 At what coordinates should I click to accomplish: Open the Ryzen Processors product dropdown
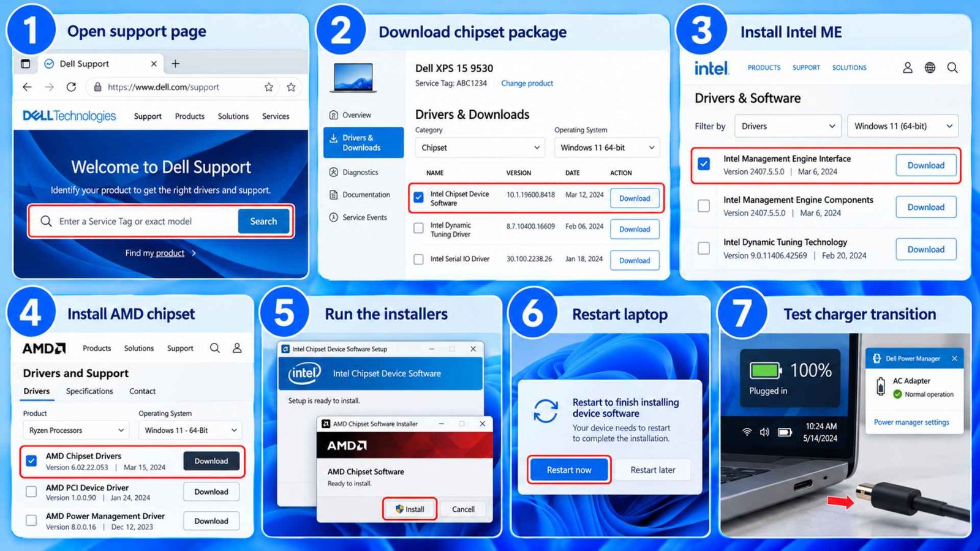(76, 430)
